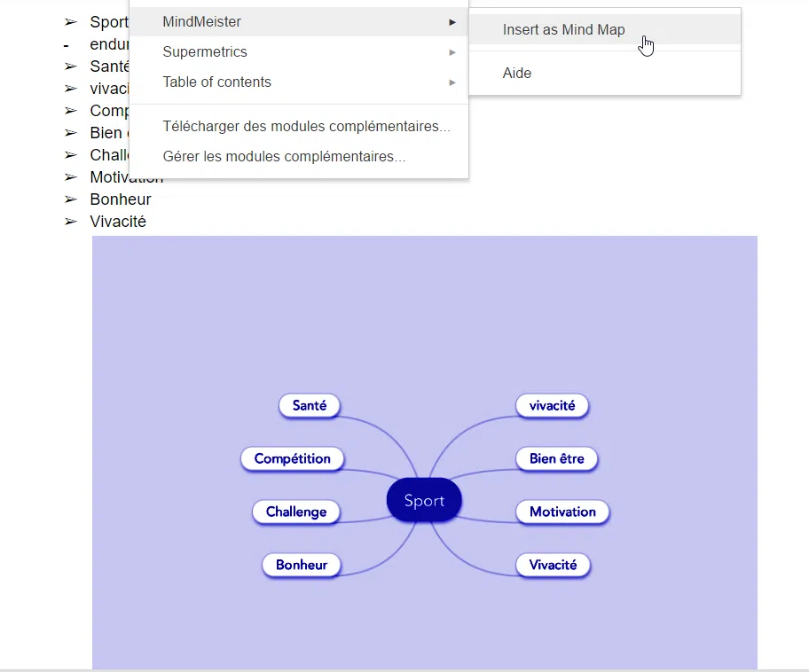Click the arrow bullet before Bonheur
The height and width of the screenshot is (672, 809).
point(71,199)
